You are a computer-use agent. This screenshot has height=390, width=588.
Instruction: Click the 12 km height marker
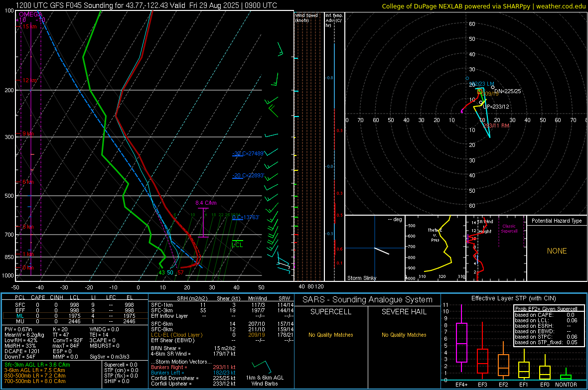(29, 80)
